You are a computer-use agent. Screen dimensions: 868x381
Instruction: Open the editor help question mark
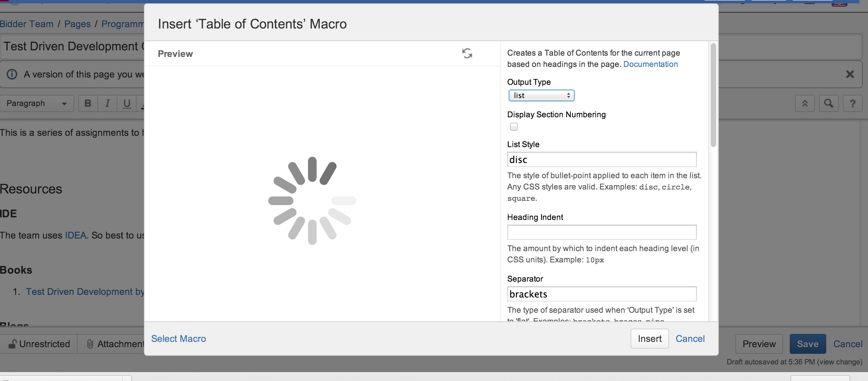852,103
